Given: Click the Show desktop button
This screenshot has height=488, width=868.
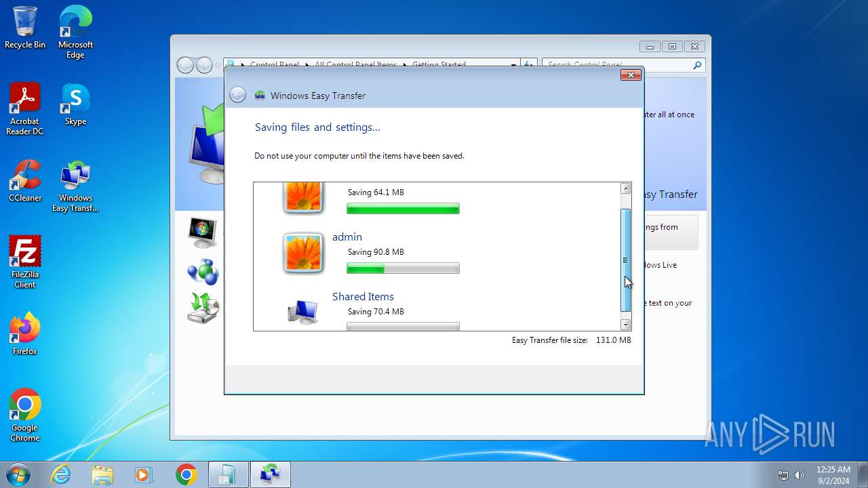Looking at the screenshot, I should point(863,474).
